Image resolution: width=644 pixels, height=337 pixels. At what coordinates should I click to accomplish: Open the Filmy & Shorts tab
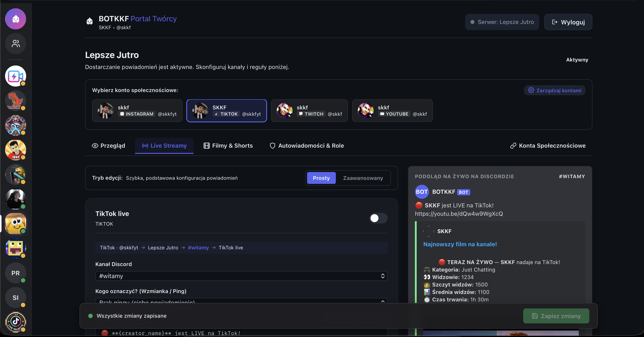click(x=228, y=146)
